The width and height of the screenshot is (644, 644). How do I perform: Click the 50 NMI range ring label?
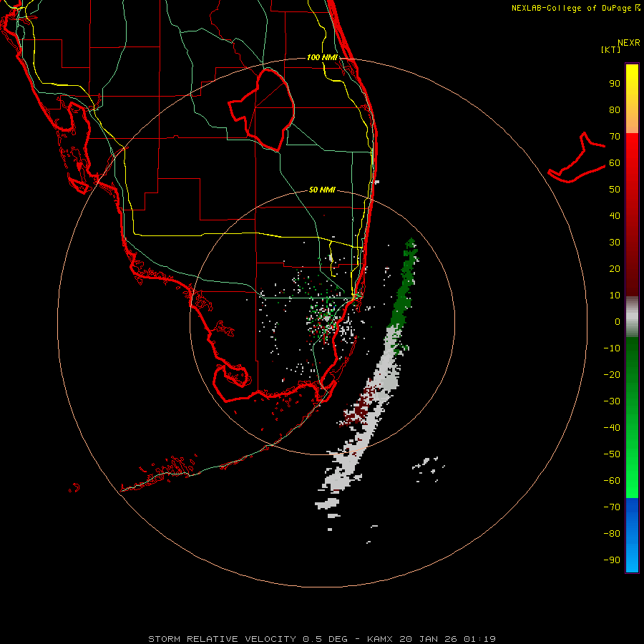(x=322, y=190)
